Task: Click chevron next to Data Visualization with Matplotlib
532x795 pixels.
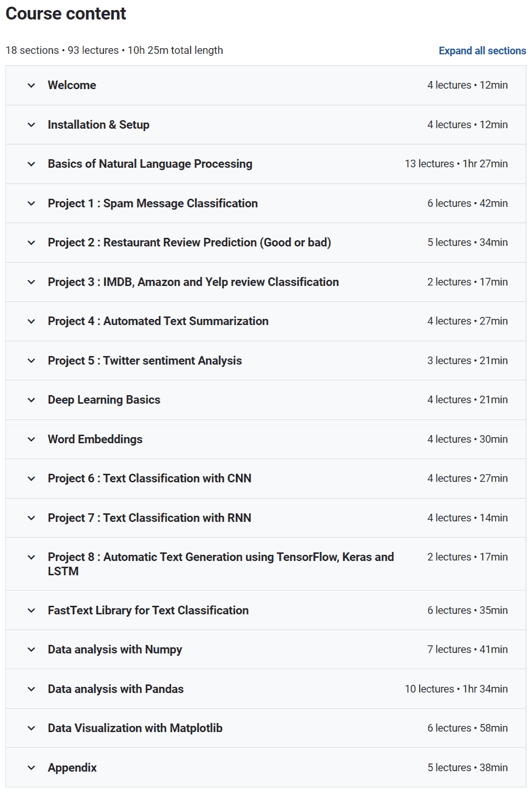Action: pyautogui.click(x=31, y=728)
